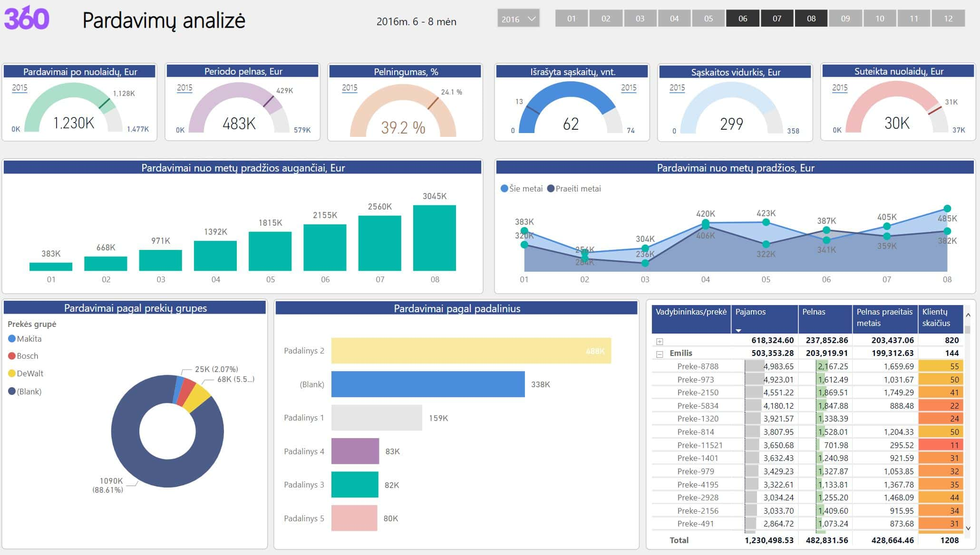Toggle month 07 slicer button
The height and width of the screenshot is (555, 980).
click(x=776, y=19)
